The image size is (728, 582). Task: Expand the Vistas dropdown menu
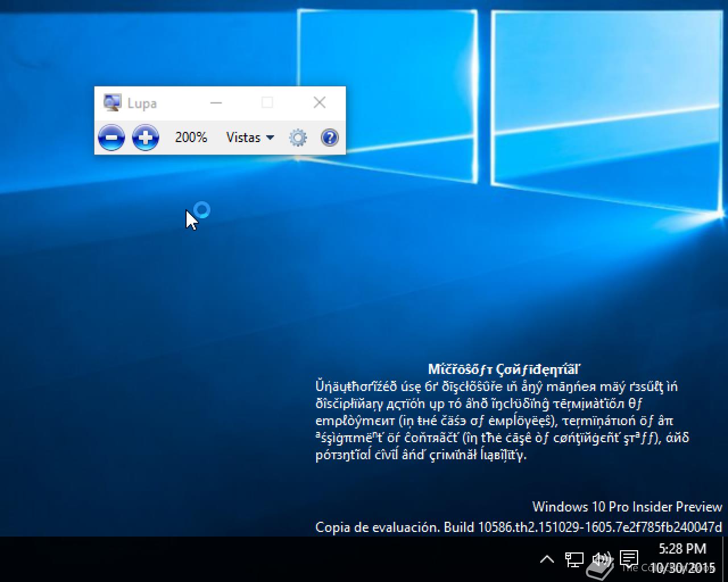click(x=250, y=138)
